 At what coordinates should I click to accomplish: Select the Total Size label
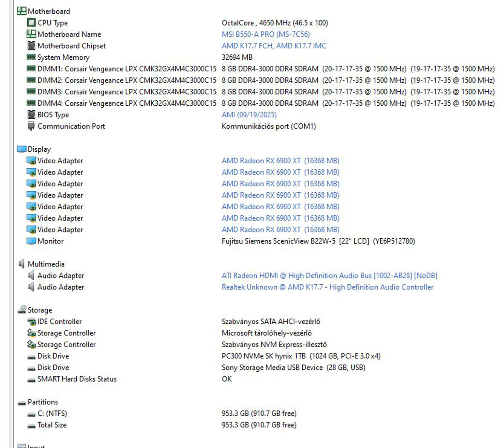[x=52, y=425]
